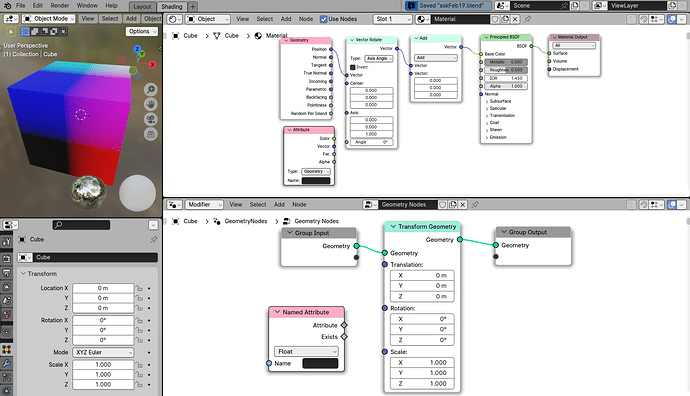This screenshot has width=690, height=396.
Task: Open Axis Angle type dropdown
Action: (x=379, y=59)
